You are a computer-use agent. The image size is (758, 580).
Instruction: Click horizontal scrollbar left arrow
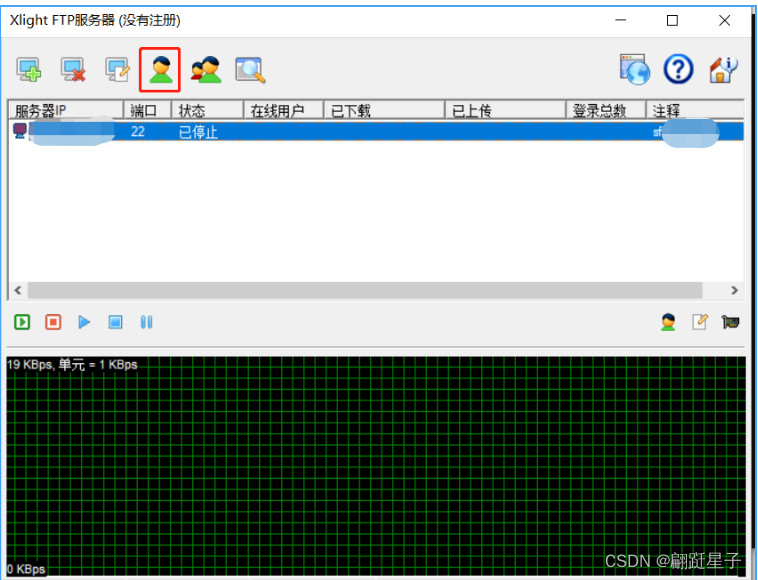point(18,290)
